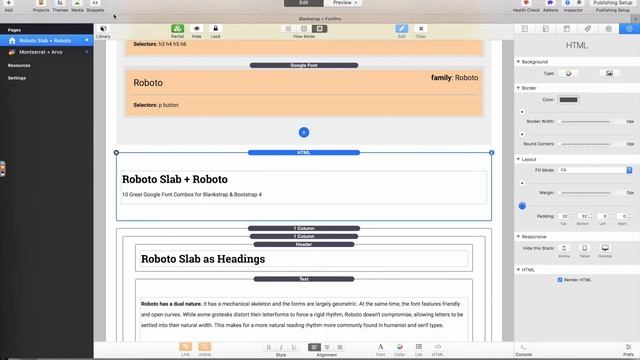Collapse the Layout section

tap(518, 159)
